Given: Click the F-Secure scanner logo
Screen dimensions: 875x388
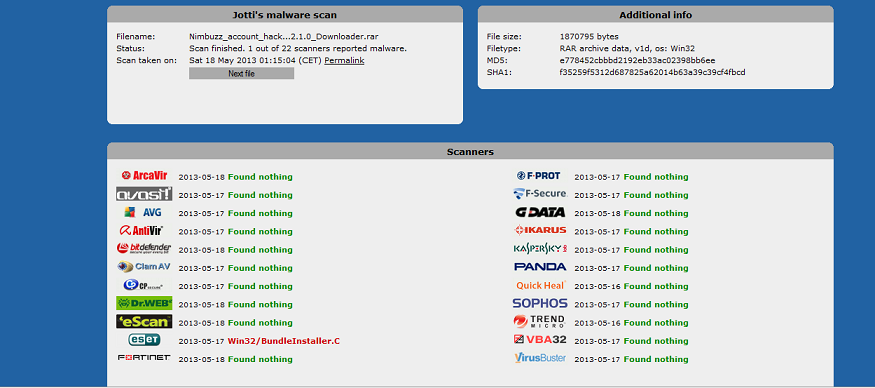Looking at the screenshot, I should pos(540,194).
